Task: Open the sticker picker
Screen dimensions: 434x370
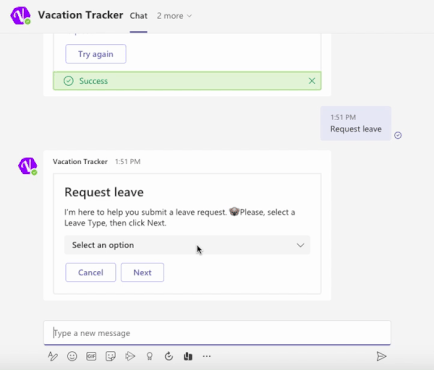Action: [110, 356]
